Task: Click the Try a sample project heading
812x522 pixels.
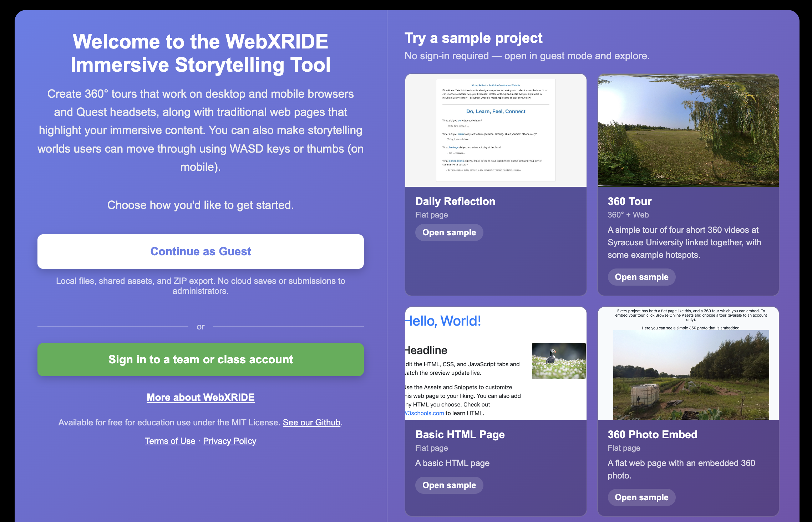Action: (x=473, y=38)
